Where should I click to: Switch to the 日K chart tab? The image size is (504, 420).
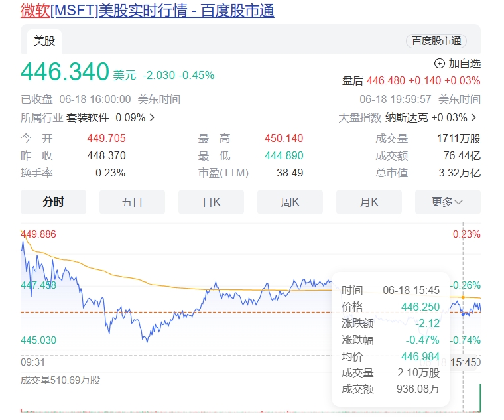211,202
